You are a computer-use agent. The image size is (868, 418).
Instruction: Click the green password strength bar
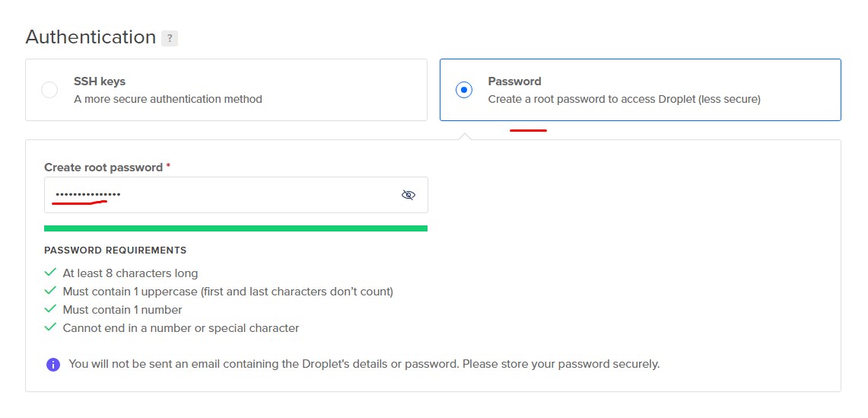coord(236,228)
